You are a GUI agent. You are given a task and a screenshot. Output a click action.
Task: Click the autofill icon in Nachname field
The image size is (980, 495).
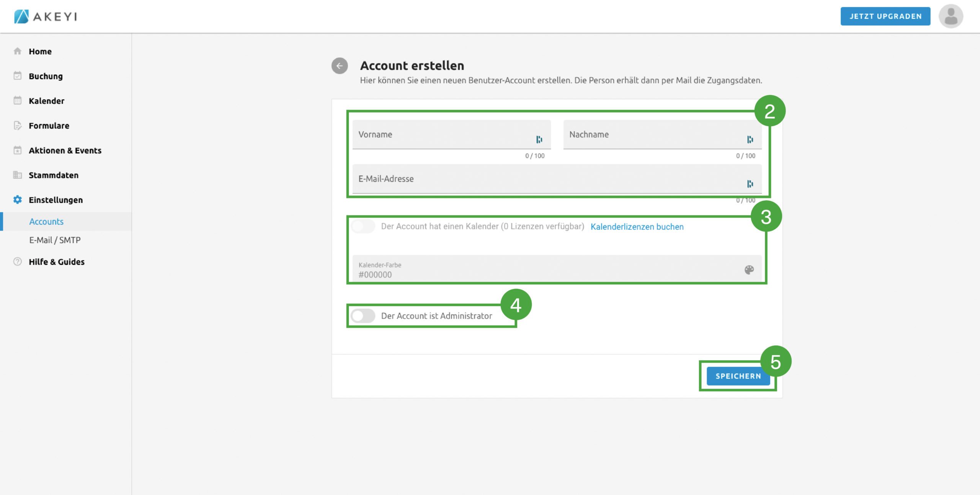tap(750, 139)
